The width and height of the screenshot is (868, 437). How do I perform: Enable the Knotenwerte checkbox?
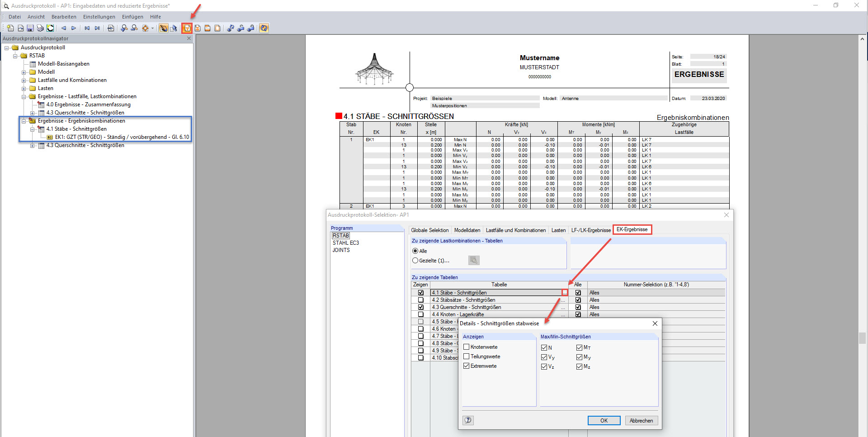click(x=467, y=347)
